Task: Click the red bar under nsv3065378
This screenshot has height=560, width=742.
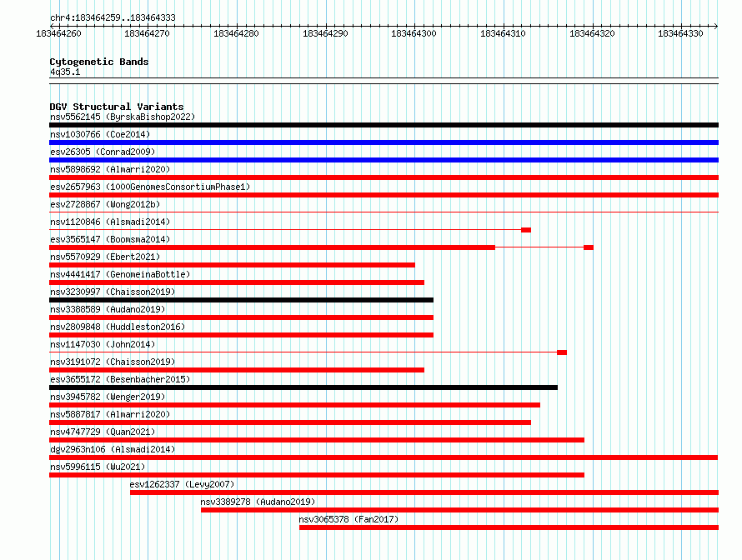Action: [509, 527]
